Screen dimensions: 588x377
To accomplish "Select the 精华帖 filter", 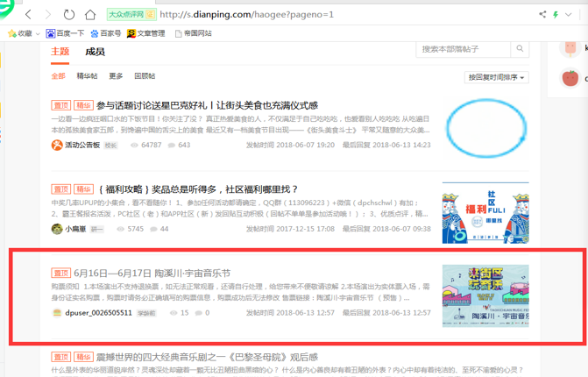I will tap(87, 76).
